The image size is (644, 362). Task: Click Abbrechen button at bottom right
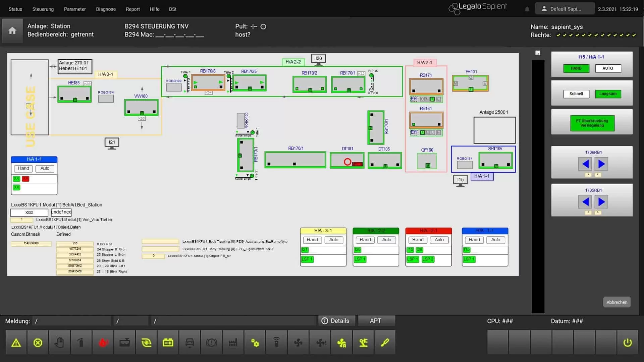click(616, 302)
